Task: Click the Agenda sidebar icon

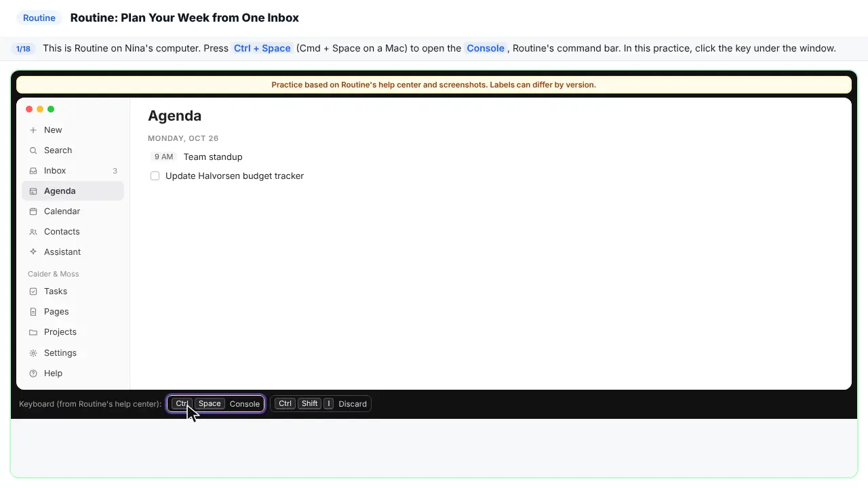Action: 33,191
